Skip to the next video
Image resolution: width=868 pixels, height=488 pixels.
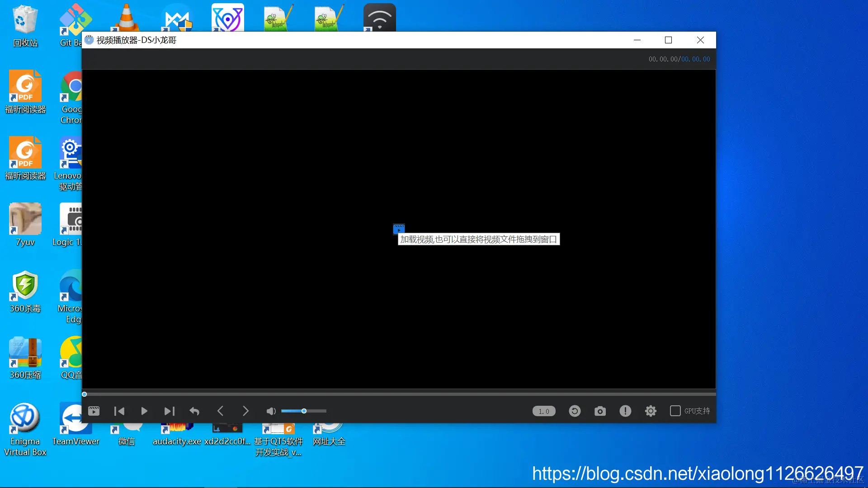(169, 411)
